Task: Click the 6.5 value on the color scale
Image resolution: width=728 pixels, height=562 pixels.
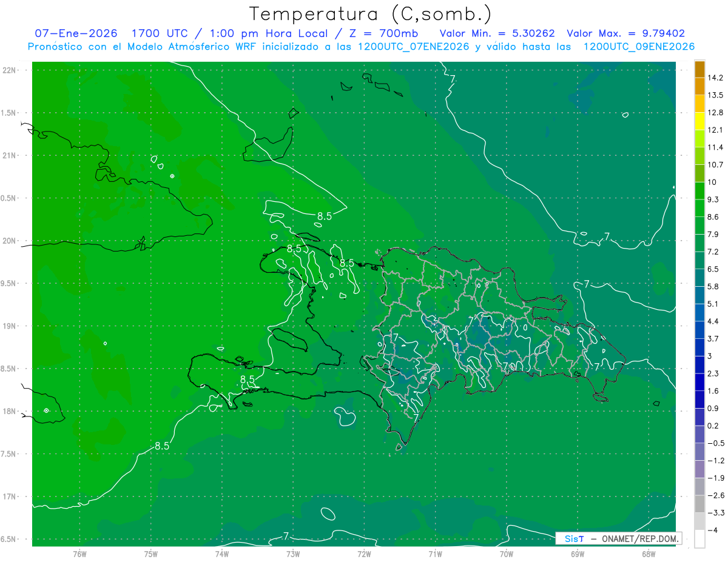Action: (x=713, y=269)
